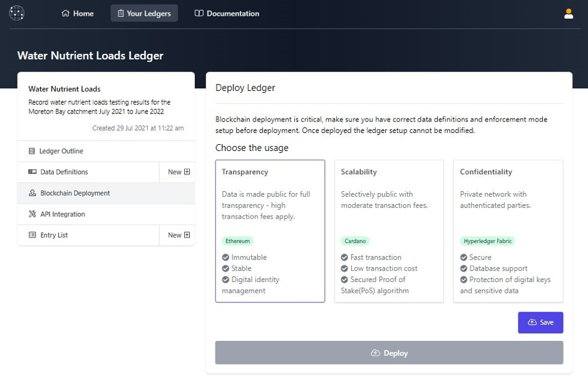Click the check icon beside Fast transaction
The width and height of the screenshot is (588, 386).
click(344, 258)
